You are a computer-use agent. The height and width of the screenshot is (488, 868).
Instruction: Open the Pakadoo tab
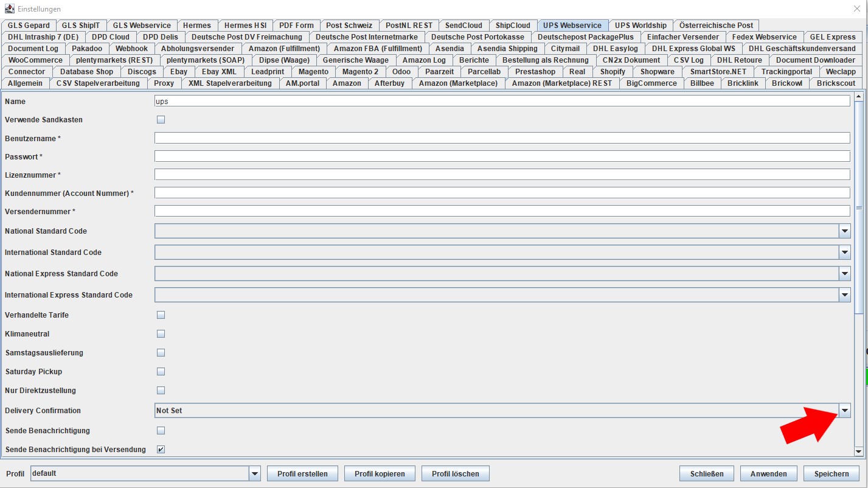87,49
